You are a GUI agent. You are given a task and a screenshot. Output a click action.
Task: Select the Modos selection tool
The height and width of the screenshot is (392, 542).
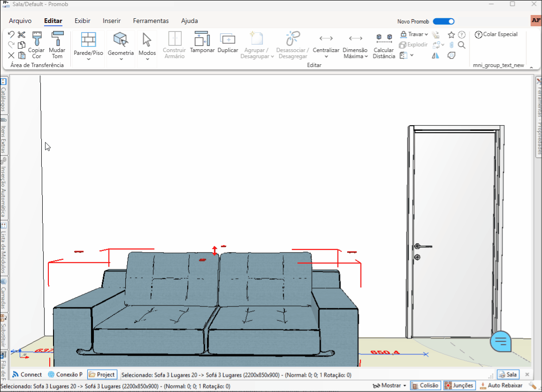(147, 45)
